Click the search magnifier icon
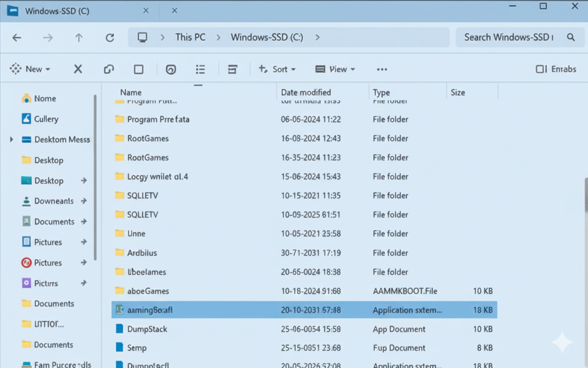 coord(571,37)
